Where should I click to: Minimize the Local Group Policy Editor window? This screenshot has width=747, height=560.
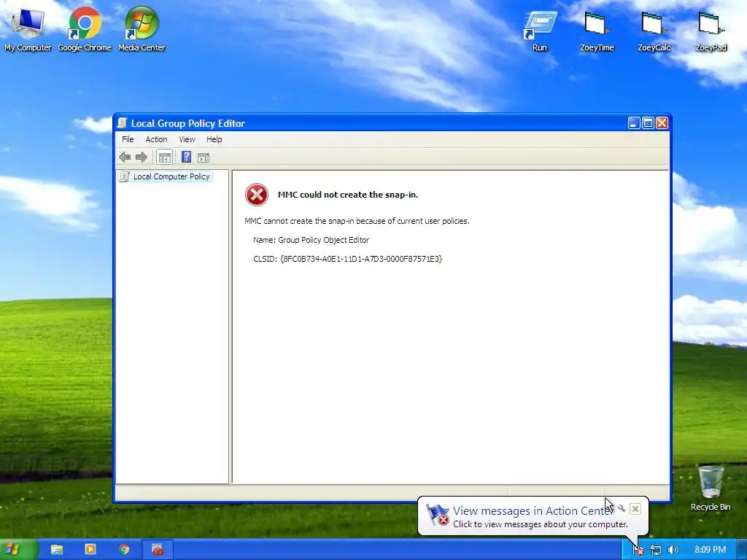click(x=634, y=122)
